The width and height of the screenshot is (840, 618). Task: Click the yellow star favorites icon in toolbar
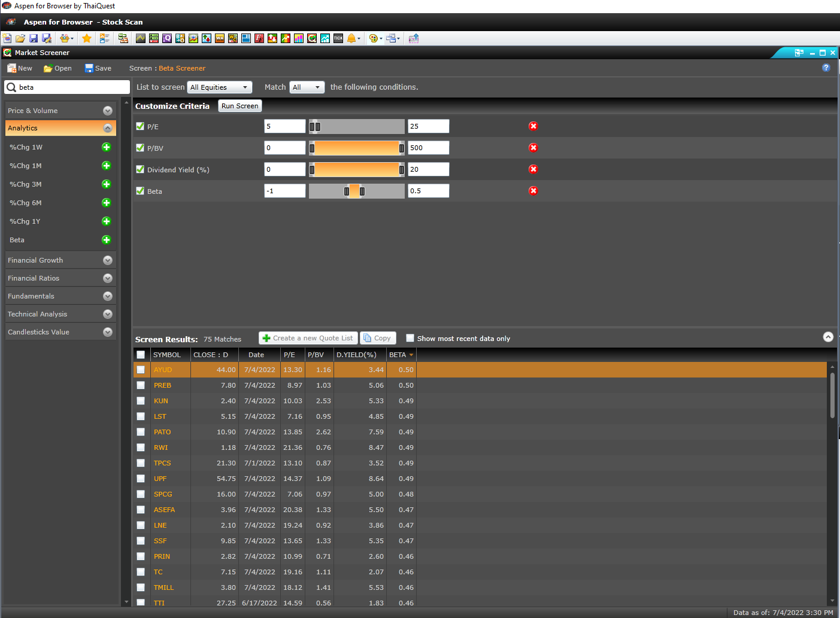click(x=87, y=38)
